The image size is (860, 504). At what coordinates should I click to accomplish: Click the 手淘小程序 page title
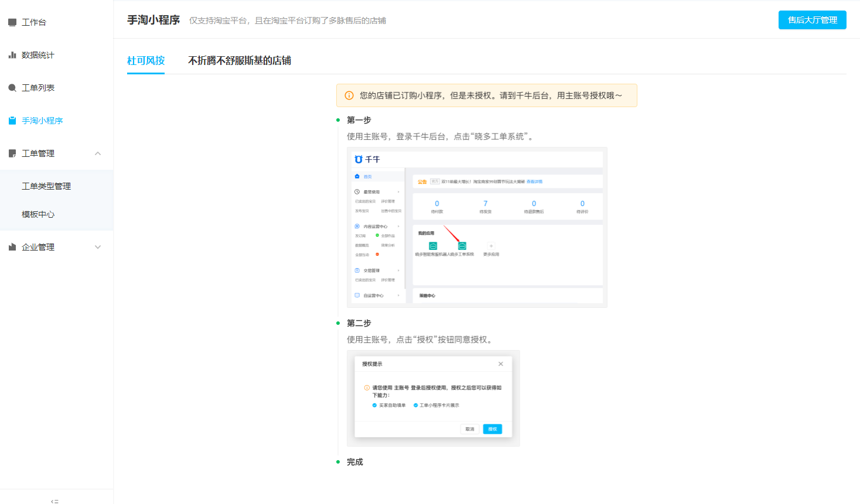(153, 20)
